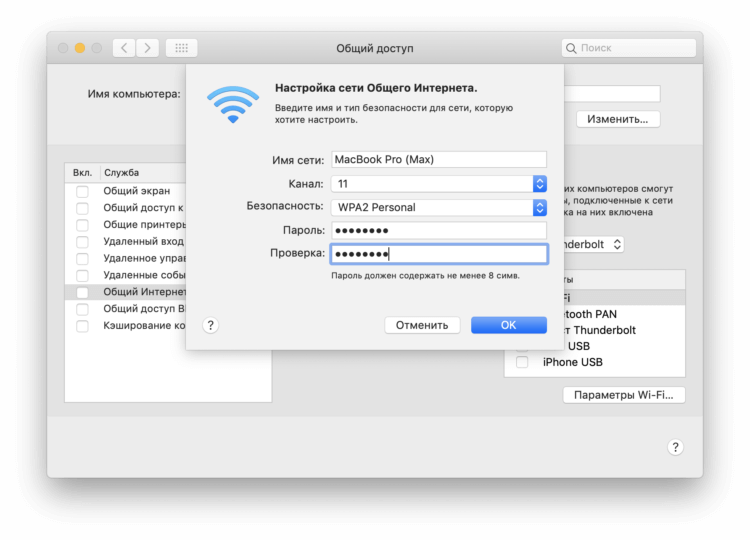Toggle Удаленный вход checkbox

[x=82, y=242]
